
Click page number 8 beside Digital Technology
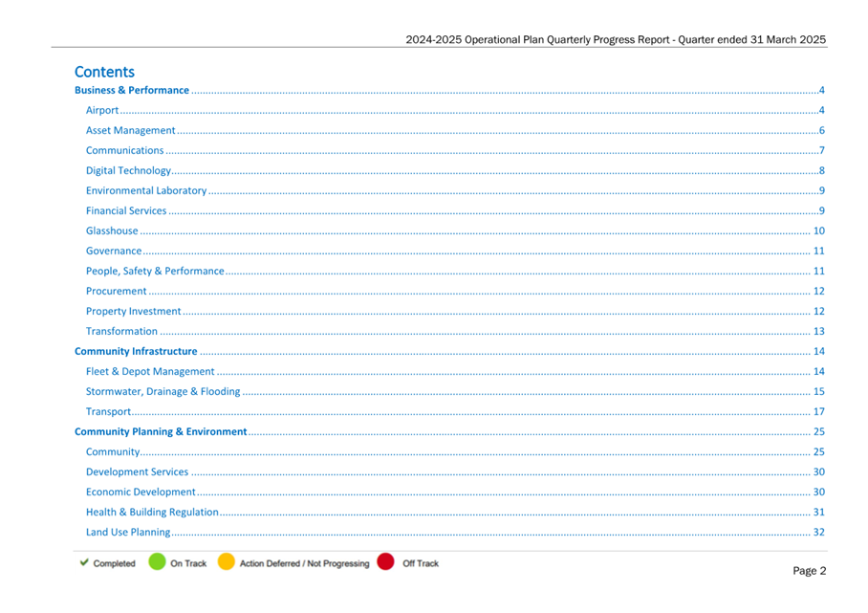tap(822, 170)
